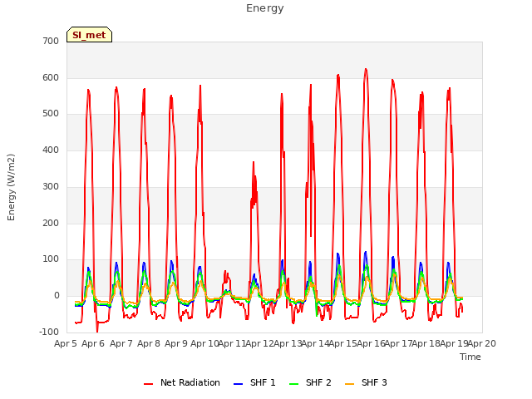This screenshot has width=532, height=399.
Task: Click the red Net Radiation legend swatch
Action: [148, 384]
